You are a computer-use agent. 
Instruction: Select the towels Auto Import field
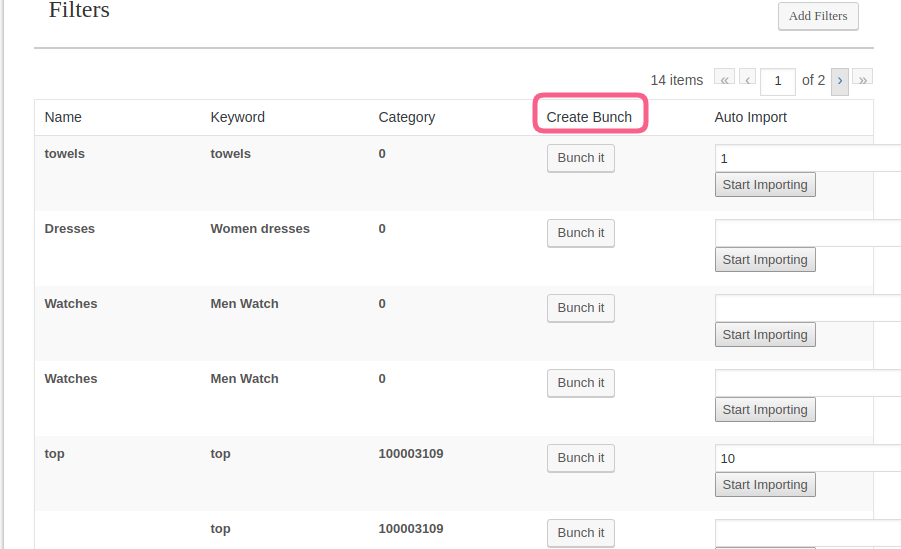[x=807, y=158]
